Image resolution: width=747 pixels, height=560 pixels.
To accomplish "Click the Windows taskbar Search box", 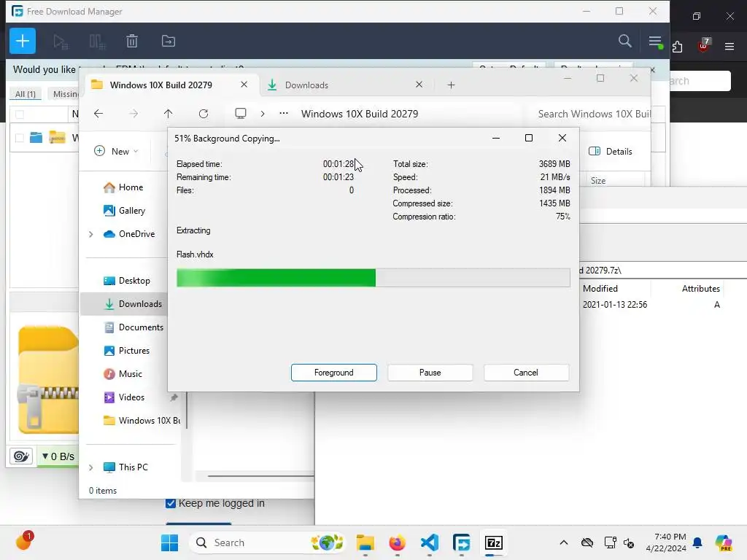I will point(267,542).
